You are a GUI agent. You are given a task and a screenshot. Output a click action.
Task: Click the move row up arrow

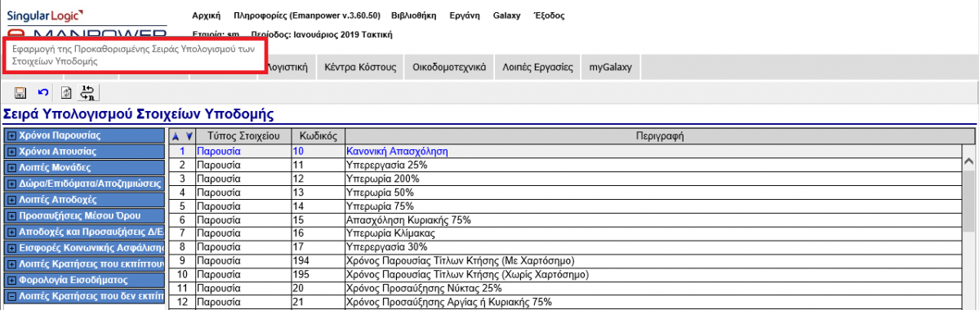click(176, 136)
